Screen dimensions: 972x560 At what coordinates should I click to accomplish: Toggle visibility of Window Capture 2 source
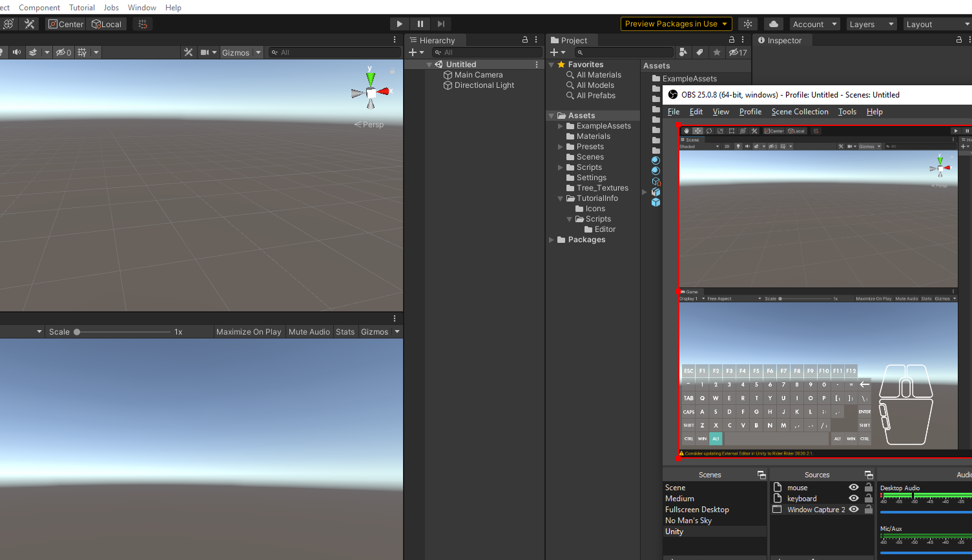(x=854, y=509)
